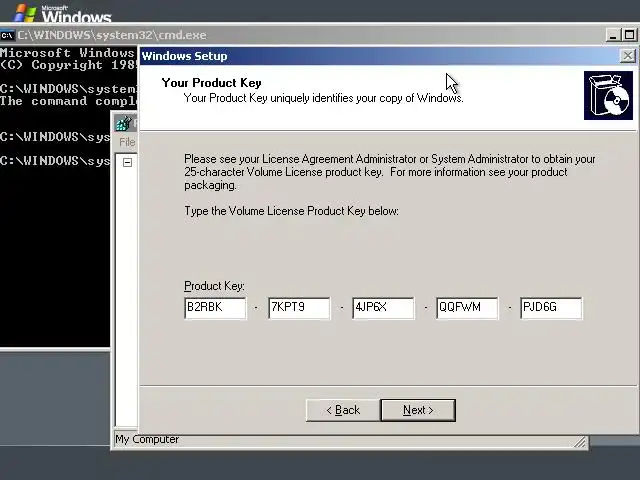Click the resize grip of background window
The width and height of the screenshot is (640, 480).
pos(580,442)
